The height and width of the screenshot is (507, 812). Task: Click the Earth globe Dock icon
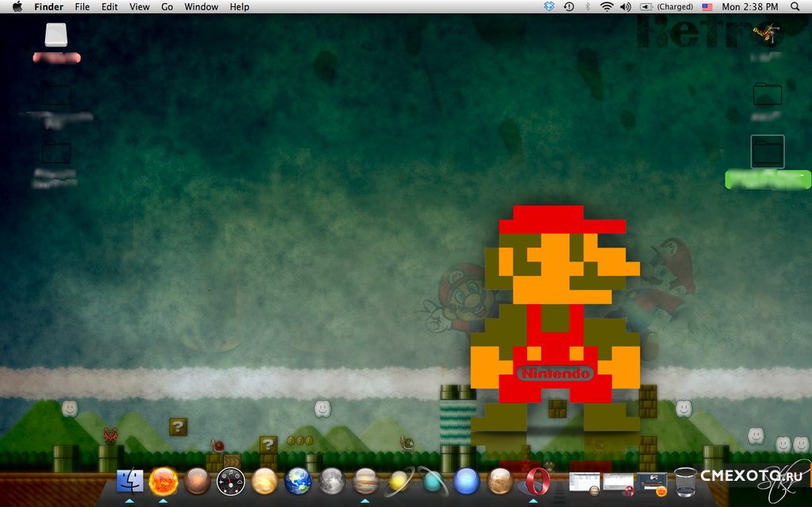point(298,481)
